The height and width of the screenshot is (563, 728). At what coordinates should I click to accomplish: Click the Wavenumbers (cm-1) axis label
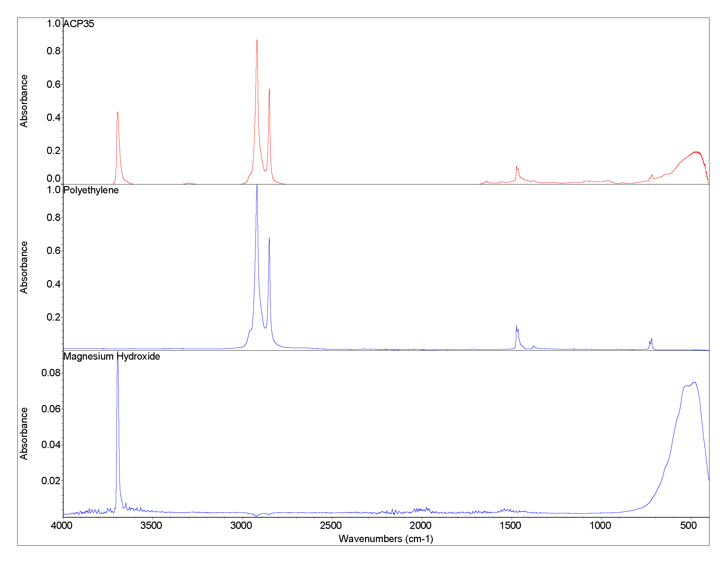[386, 538]
